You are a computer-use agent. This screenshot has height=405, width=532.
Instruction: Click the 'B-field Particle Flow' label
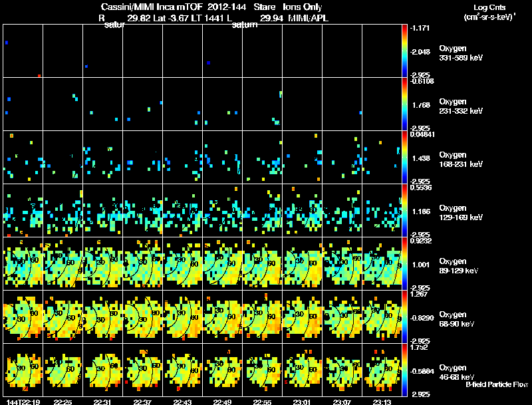tap(497, 384)
